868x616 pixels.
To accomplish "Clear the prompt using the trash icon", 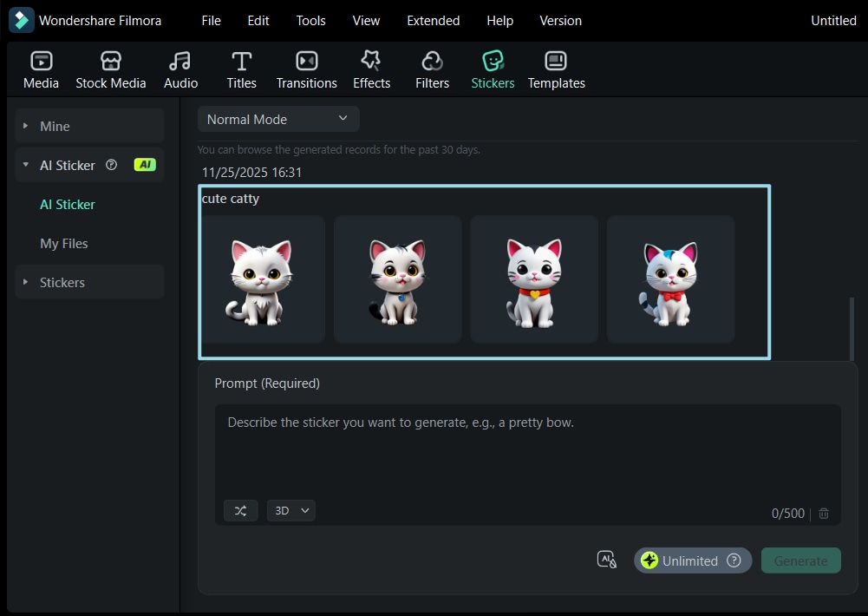I will pyautogui.click(x=823, y=513).
